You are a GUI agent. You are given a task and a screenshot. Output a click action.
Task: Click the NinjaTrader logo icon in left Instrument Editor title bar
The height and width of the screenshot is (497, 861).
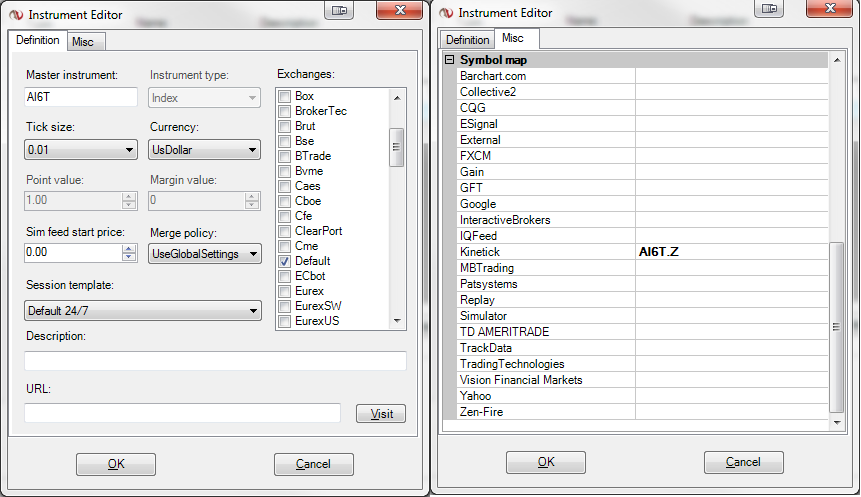(x=16, y=15)
